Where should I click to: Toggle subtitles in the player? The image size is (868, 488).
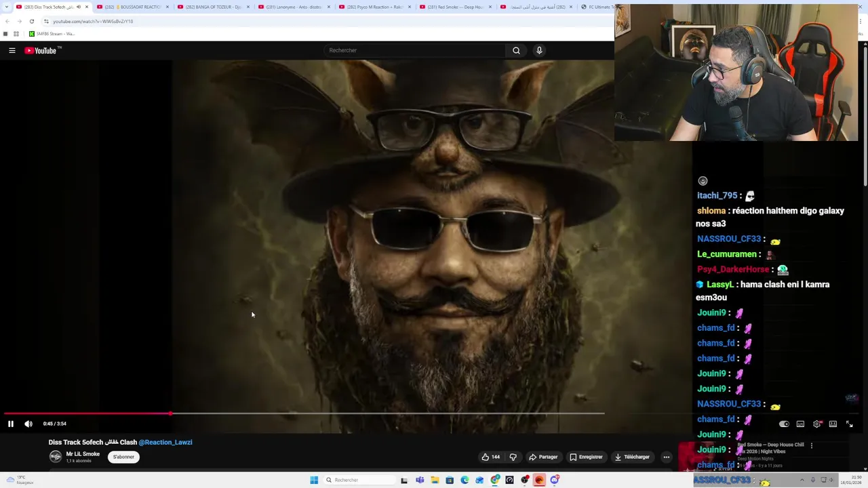click(x=800, y=424)
